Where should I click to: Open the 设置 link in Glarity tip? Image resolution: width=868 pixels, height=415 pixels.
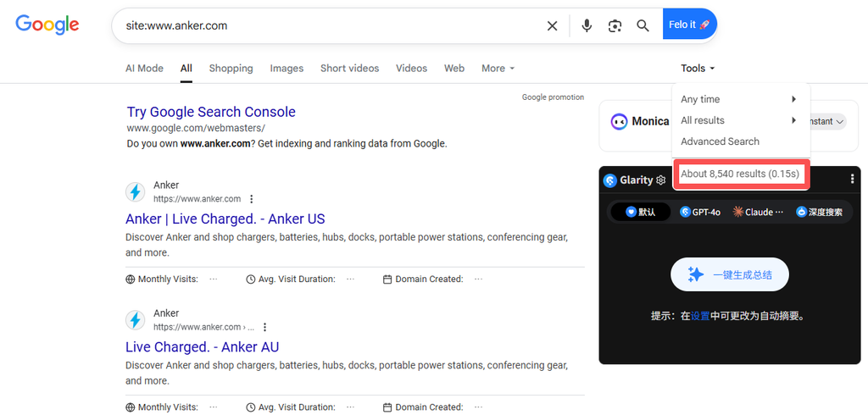tap(699, 317)
